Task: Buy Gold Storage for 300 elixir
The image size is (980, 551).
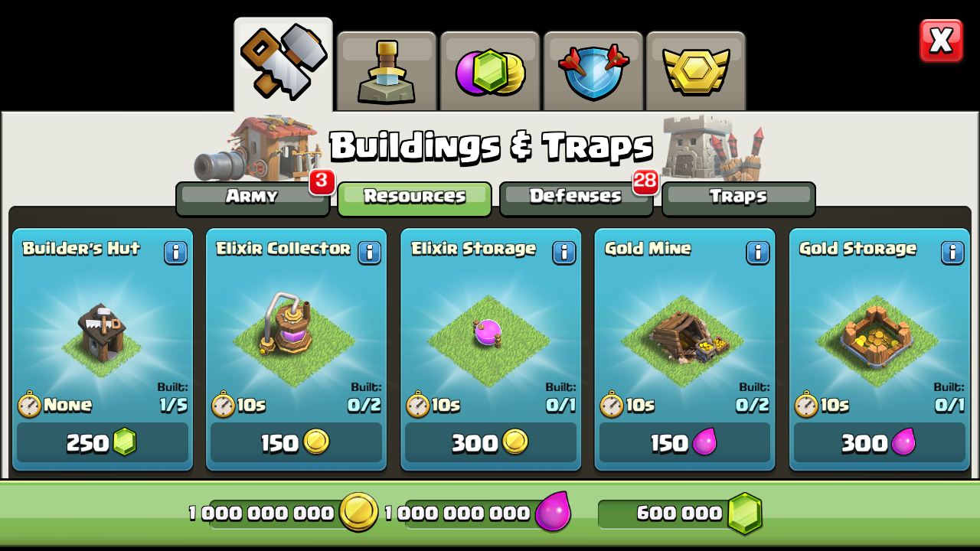Action: (879, 442)
